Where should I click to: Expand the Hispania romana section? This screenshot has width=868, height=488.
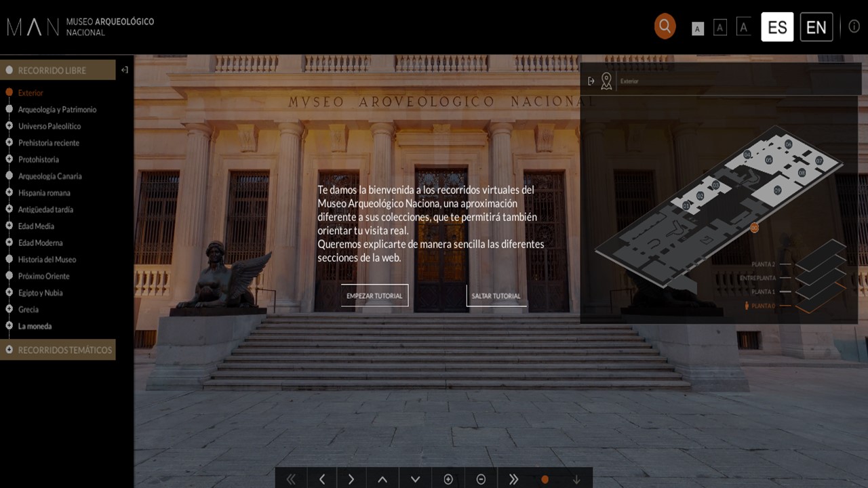pos(9,192)
